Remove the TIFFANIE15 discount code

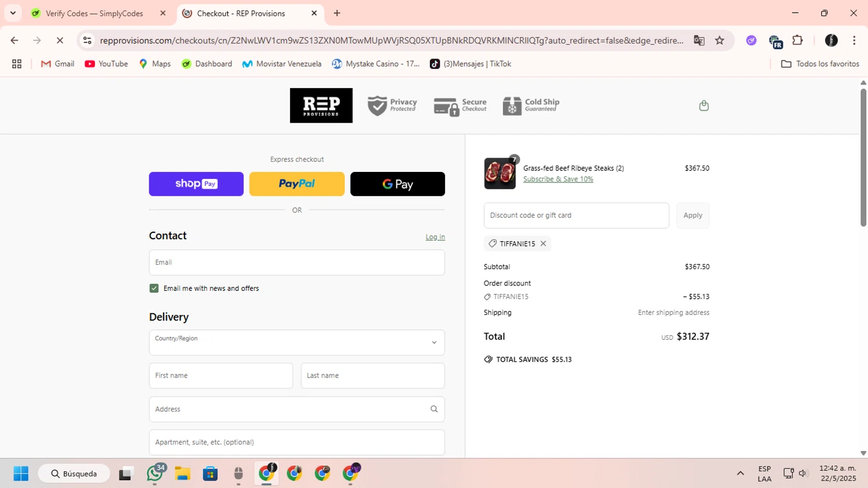pos(543,244)
